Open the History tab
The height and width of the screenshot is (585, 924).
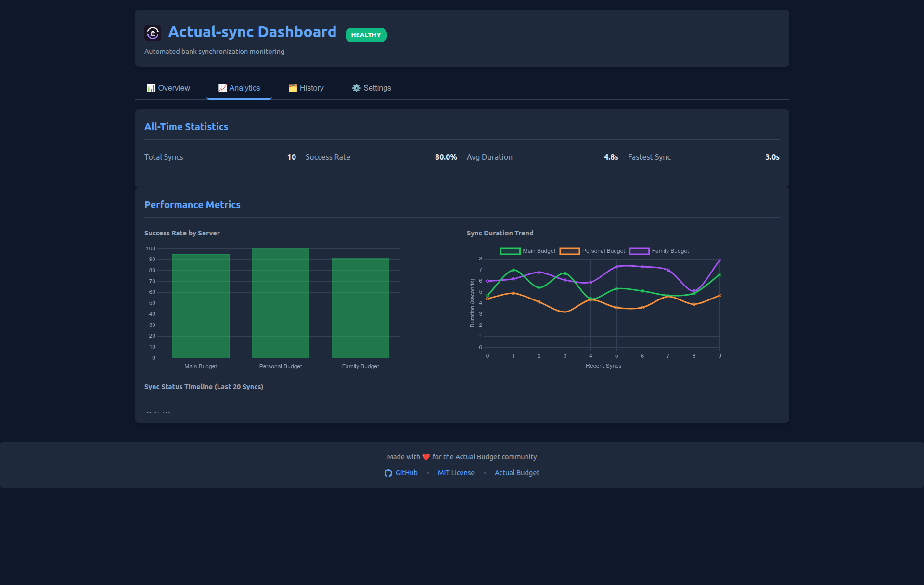tap(306, 88)
